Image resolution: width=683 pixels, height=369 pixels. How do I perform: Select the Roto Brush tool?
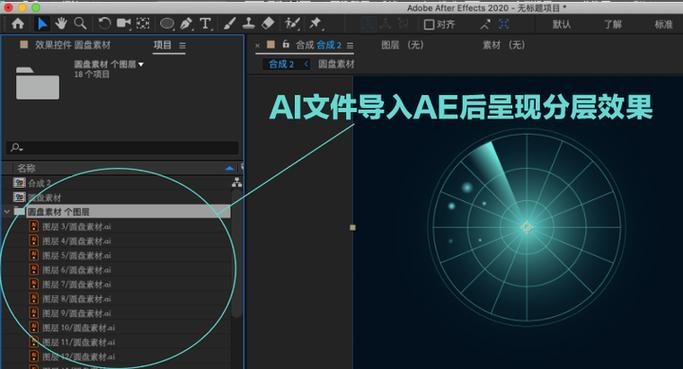[292, 24]
